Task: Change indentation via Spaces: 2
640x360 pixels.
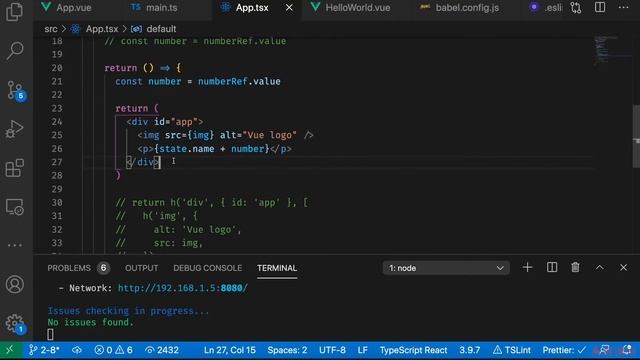Action: (287, 350)
